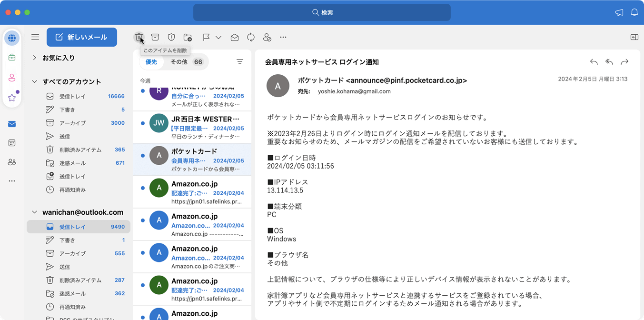Click the sender avatar A in reading pane
644x320 pixels.
(x=278, y=86)
